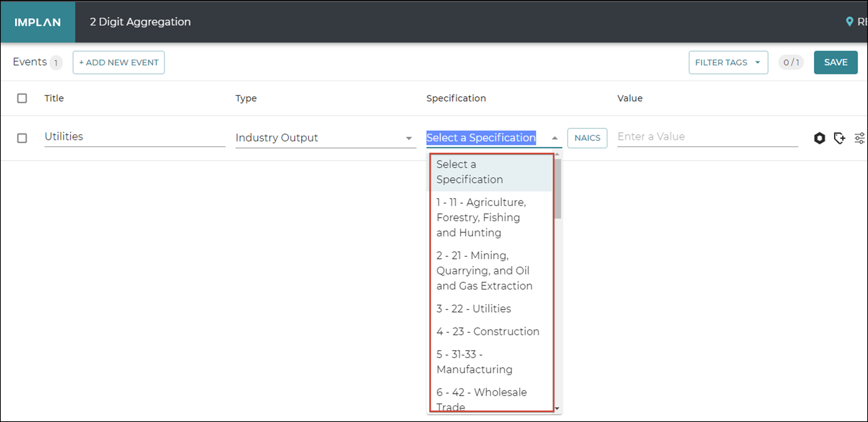This screenshot has width=868, height=422.
Task: Collapse the Specification dropdown with its chevron
Action: pos(555,138)
